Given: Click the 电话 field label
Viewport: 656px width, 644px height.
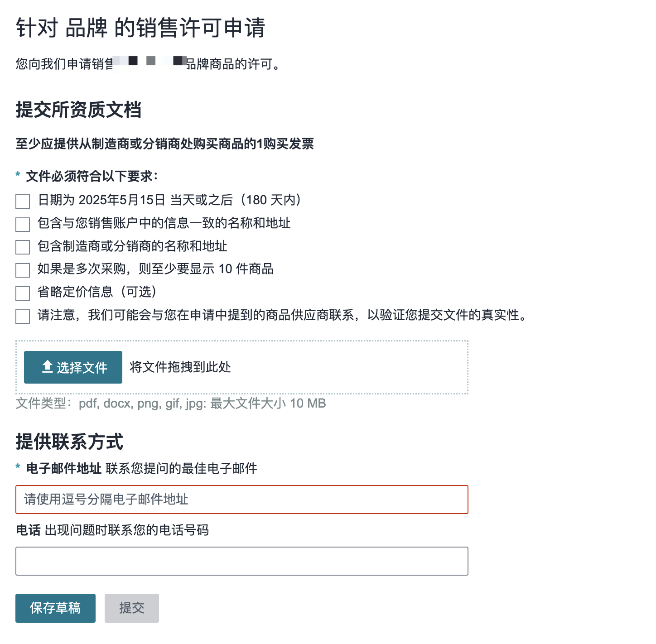Looking at the screenshot, I should [x=28, y=530].
